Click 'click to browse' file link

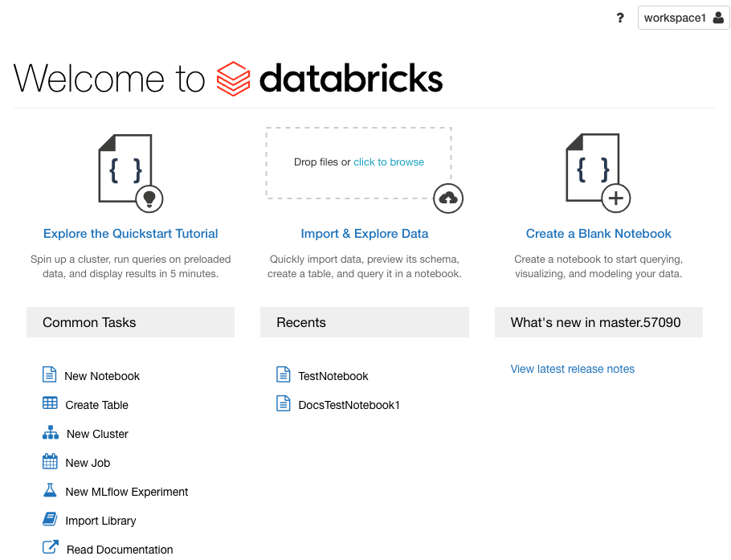point(389,162)
